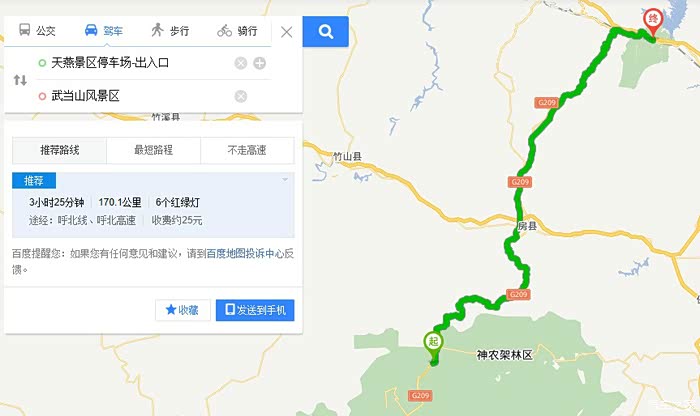Add a waypoint with the plus icon
Viewport: 700px width, 416px height.
coord(259,63)
